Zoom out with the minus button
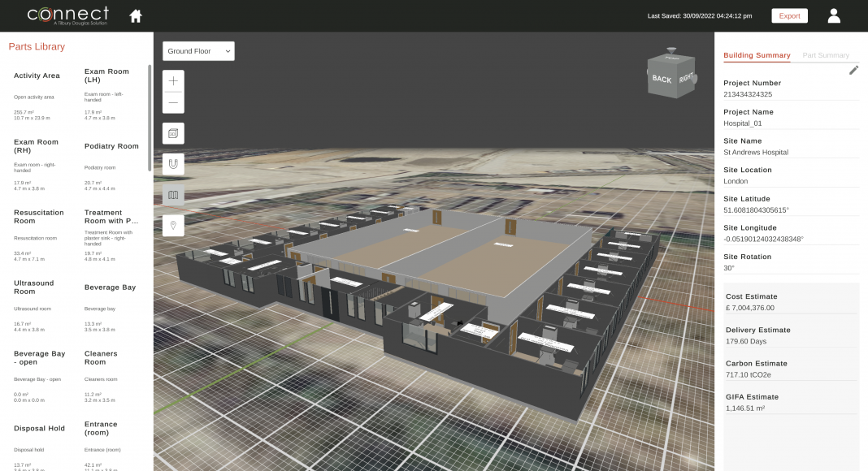868x471 pixels. pos(173,102)
